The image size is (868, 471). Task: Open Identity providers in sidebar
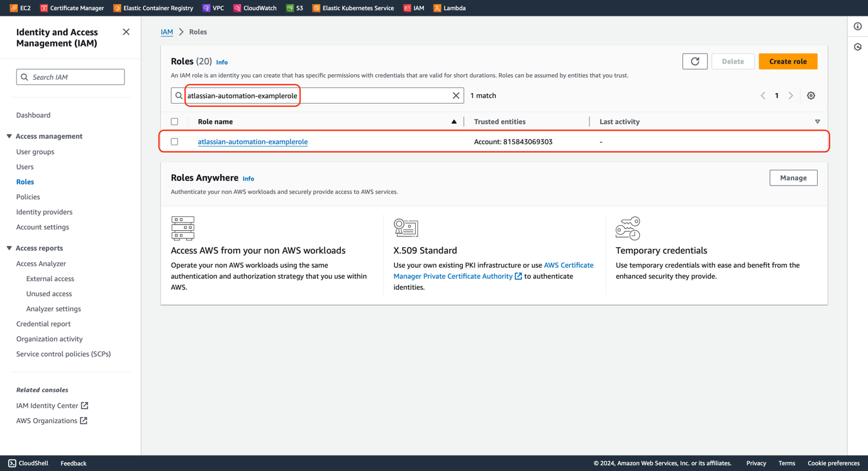[44, 212]
